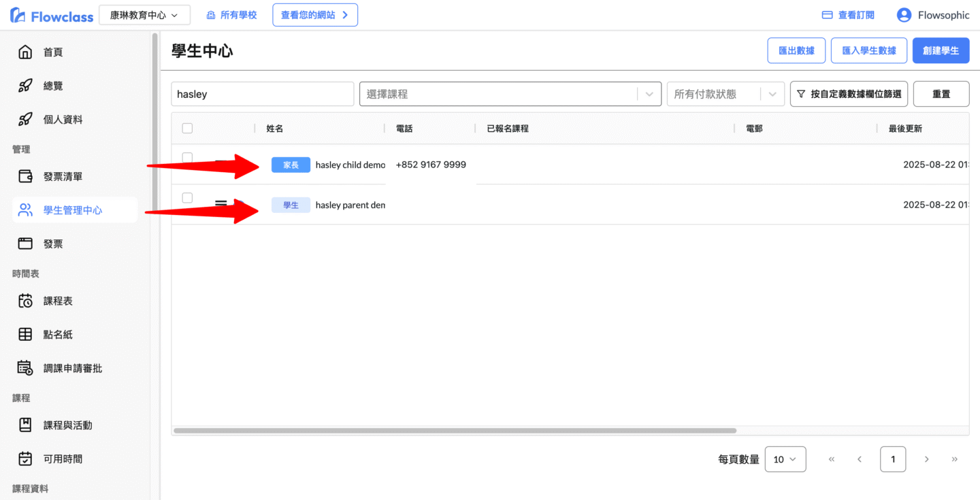Click the 總覽 rocket icon
This screenshot has width=980, height=500.
pyautogui.click(x=25, y=86)
